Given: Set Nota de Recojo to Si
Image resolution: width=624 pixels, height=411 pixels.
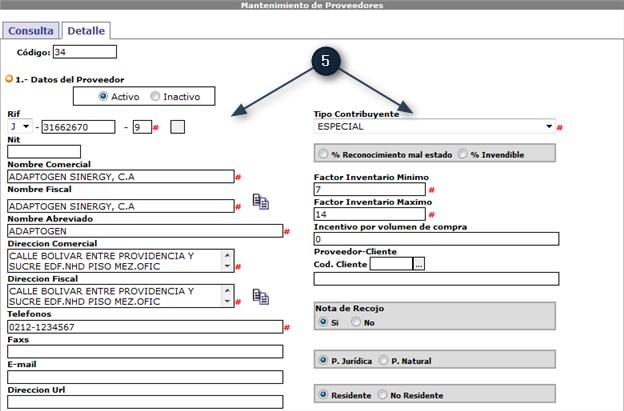Looking at the screenshot, I should 323,321.
